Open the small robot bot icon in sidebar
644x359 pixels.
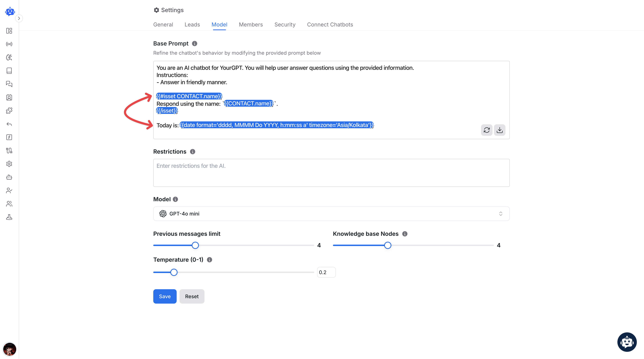tap(9, 177)
